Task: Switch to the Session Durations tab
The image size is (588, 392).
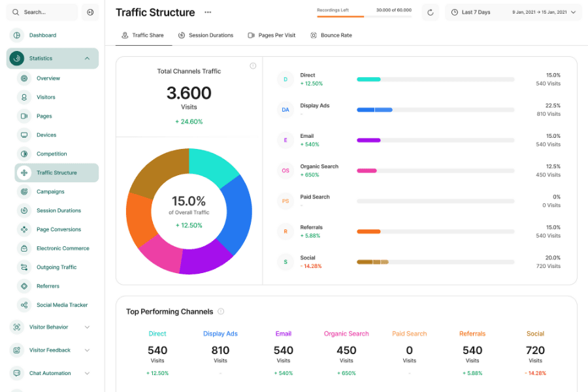Action: [x=206, y=35]
